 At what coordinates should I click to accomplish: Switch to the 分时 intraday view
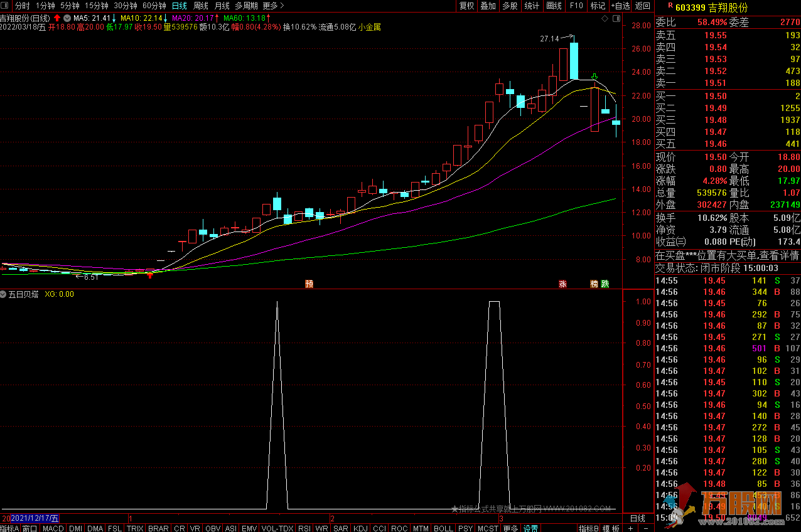[22, 6]
